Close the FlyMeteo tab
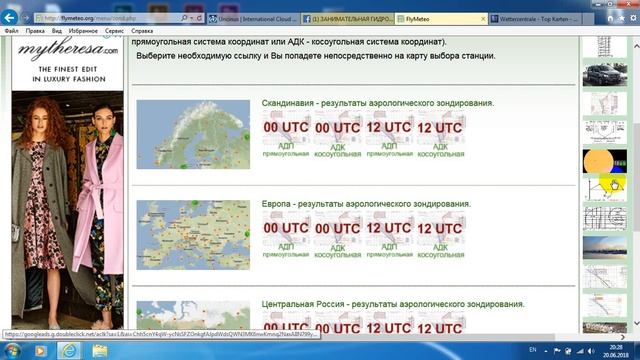 pos(483,19)
